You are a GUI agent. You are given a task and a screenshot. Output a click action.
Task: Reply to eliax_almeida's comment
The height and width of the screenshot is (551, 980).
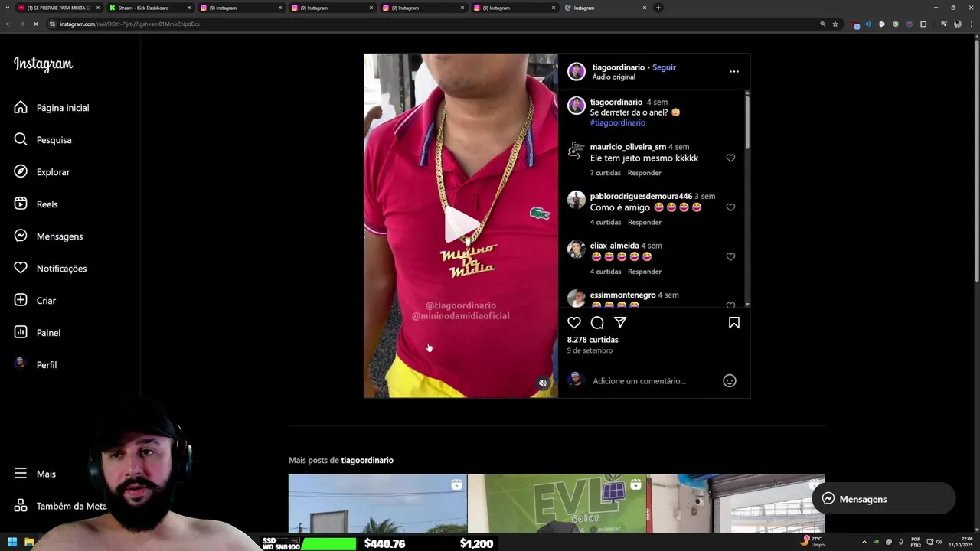pyautogui.click(x=645, y=272)
